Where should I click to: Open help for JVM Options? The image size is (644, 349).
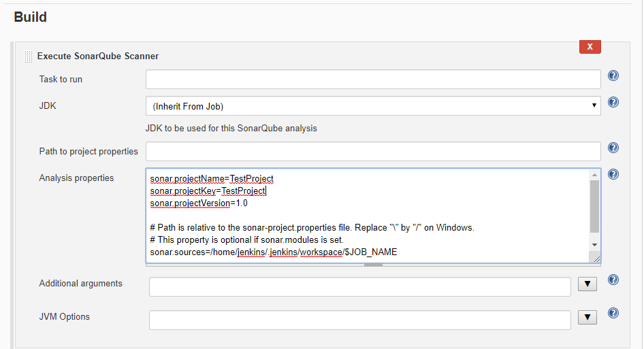[x=613, y=313]
